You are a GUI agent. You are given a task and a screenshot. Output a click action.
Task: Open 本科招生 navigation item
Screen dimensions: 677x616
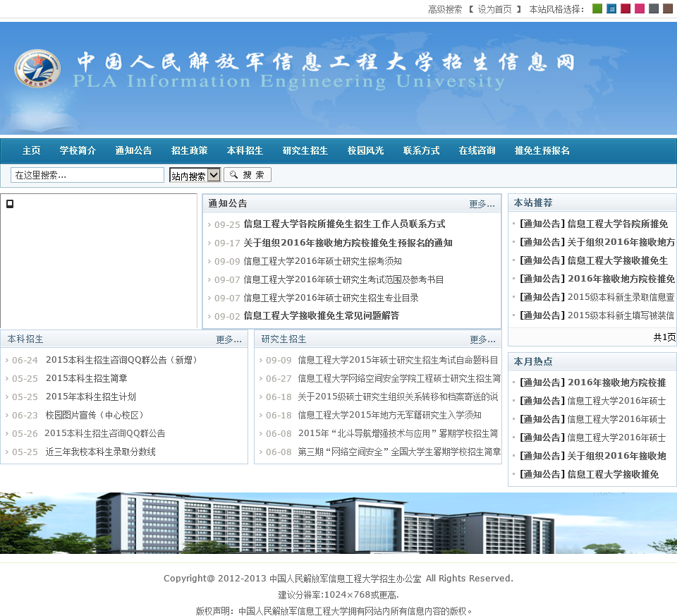pos(245,150)
